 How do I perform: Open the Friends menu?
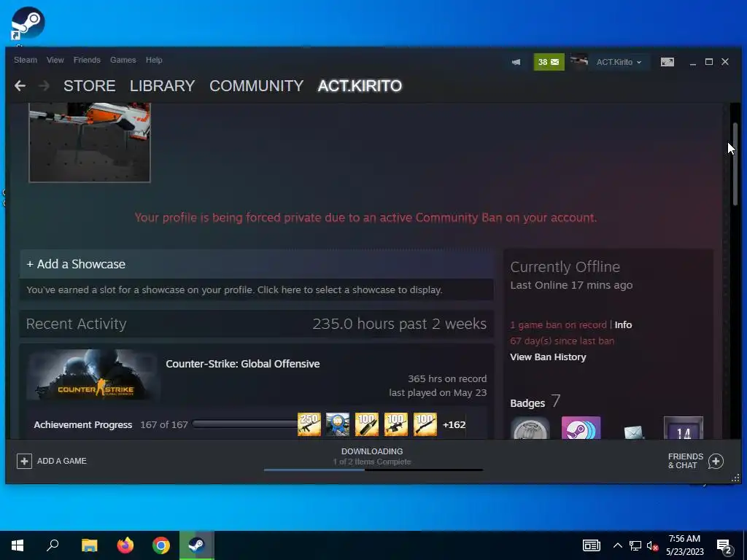coord(87,60)
